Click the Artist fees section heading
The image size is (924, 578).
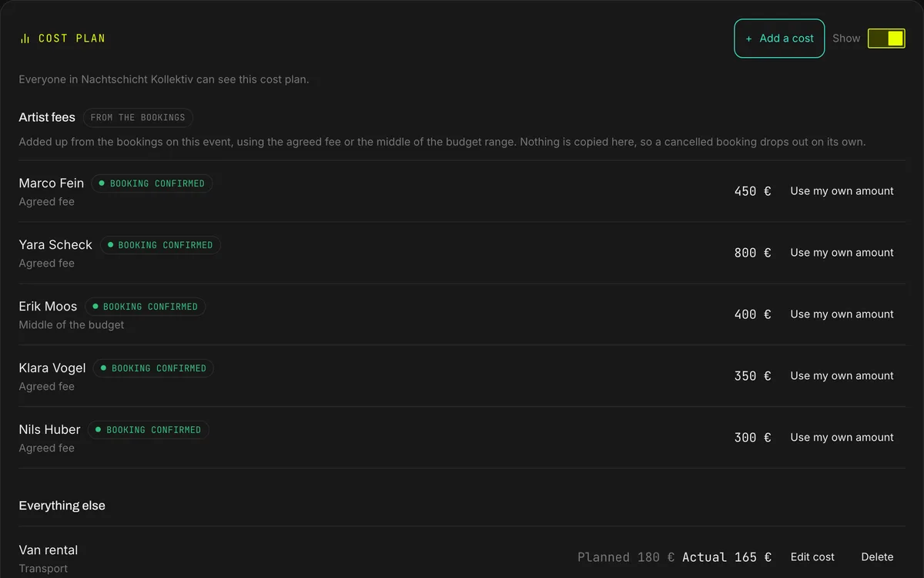click(x=47, y=118)
